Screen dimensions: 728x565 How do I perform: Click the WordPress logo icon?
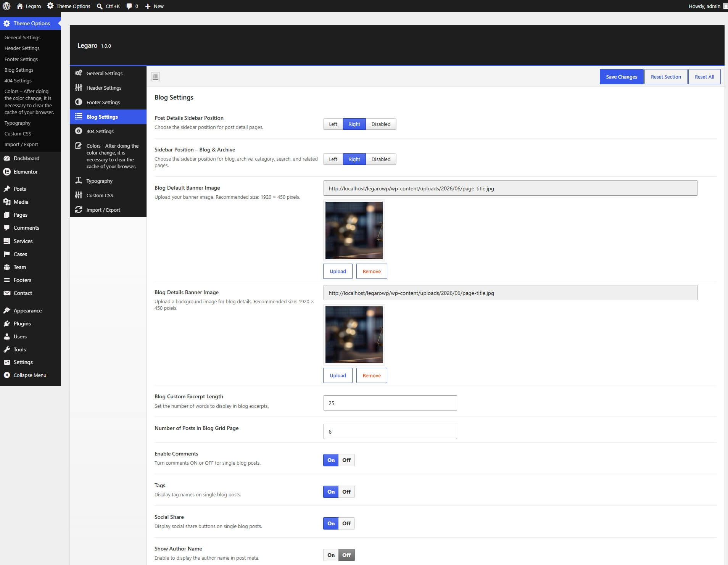click(6, 6)
